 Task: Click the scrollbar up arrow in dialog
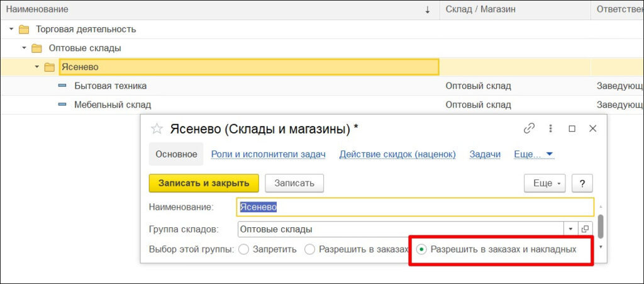click(601, 207)
